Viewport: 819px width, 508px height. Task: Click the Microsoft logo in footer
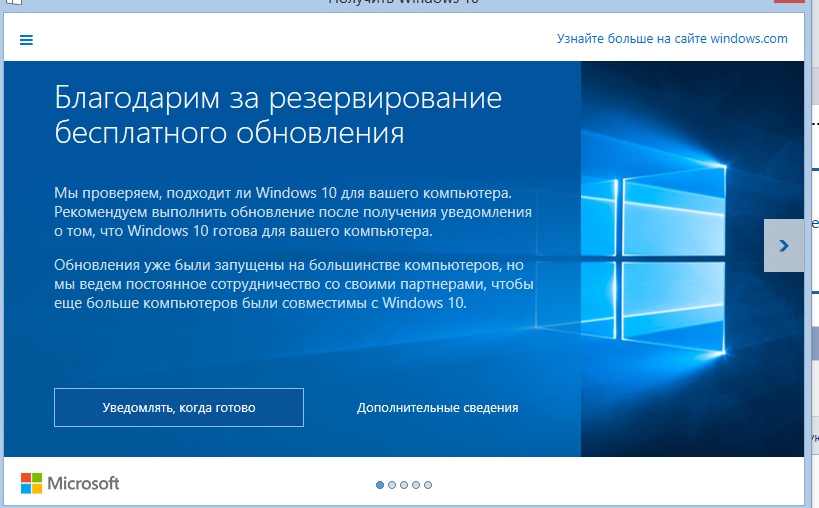[70, 483]
